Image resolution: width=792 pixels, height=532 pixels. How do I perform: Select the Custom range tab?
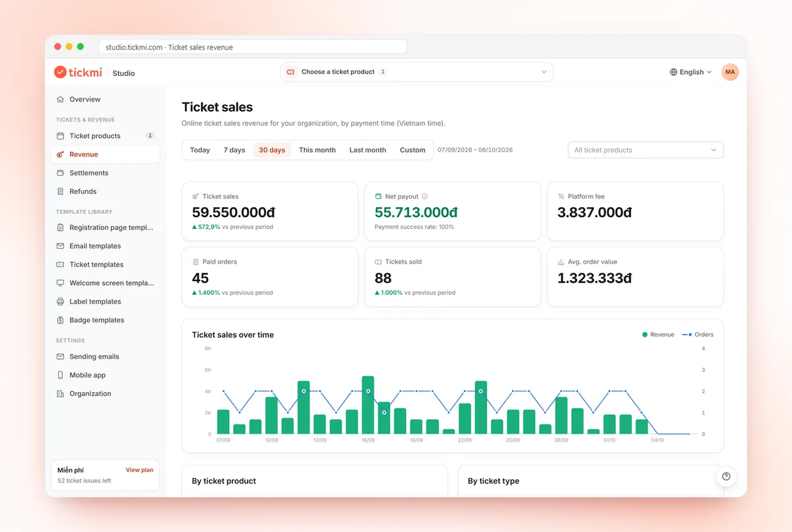[412, 150]
